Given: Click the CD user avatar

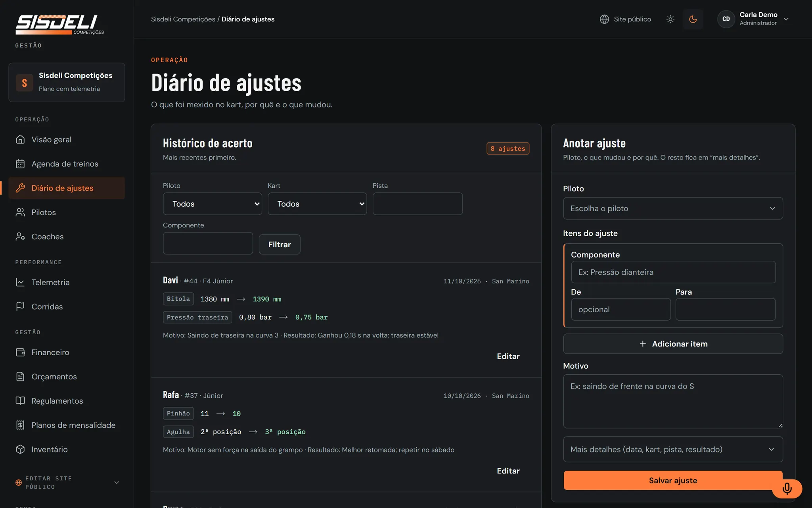Looking at the screenshot, I should pos(726,19).
